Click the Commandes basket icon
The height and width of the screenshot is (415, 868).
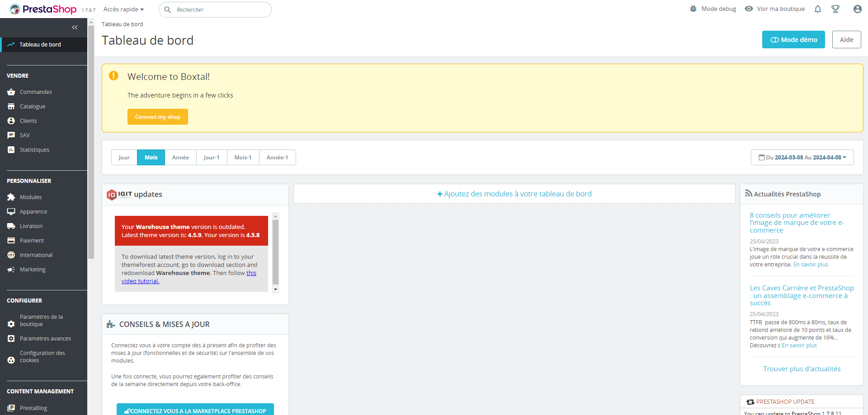pyautogui.click(x=11, y=92)
